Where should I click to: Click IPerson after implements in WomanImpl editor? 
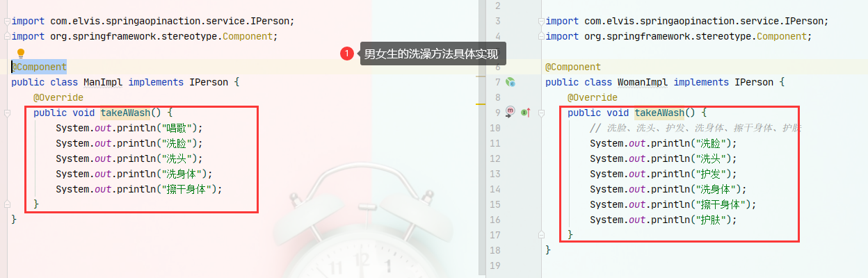(x=754, y=82)
